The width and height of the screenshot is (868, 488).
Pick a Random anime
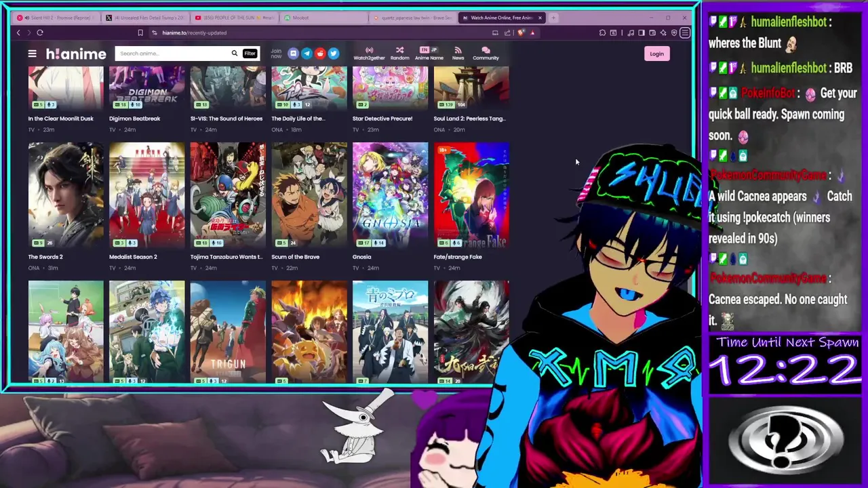pyautogui.click(x=399, y=54)
